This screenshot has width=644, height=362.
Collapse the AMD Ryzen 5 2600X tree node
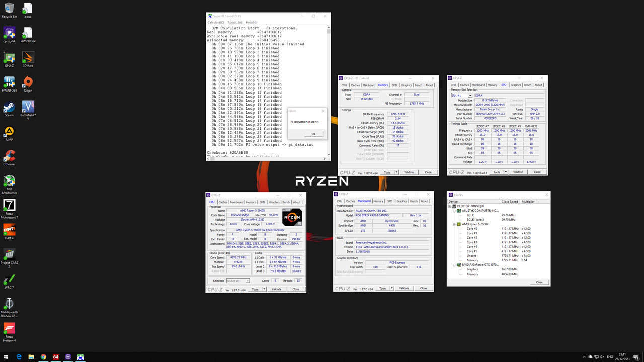coord(454,224)
